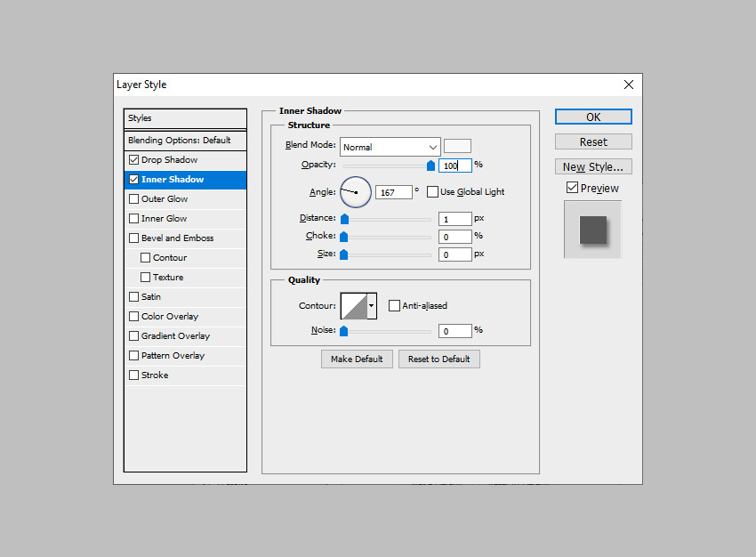Close the Layer Style dialog

coord(629,85)
